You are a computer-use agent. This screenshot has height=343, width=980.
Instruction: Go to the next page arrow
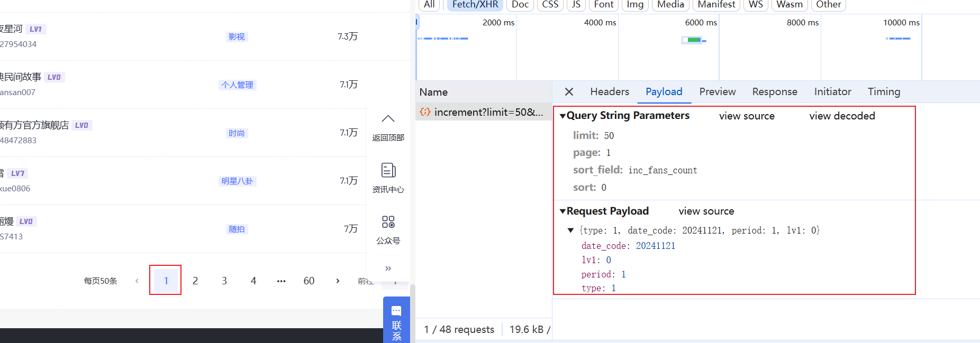[338, 281]
